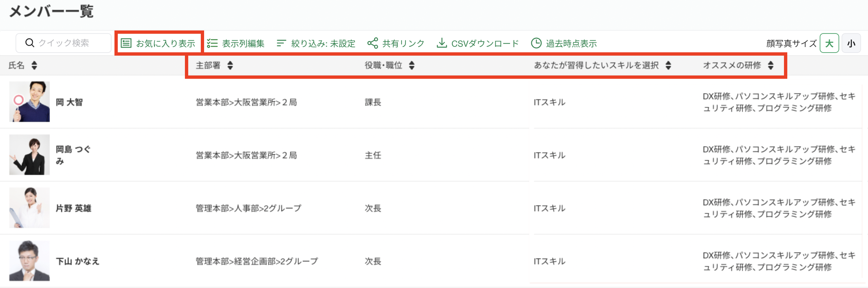The image size is (868, 288).
Task: Open 絞り込み: 未設定 filter menu
Action: pyautogui.click(x=316, y=43)
